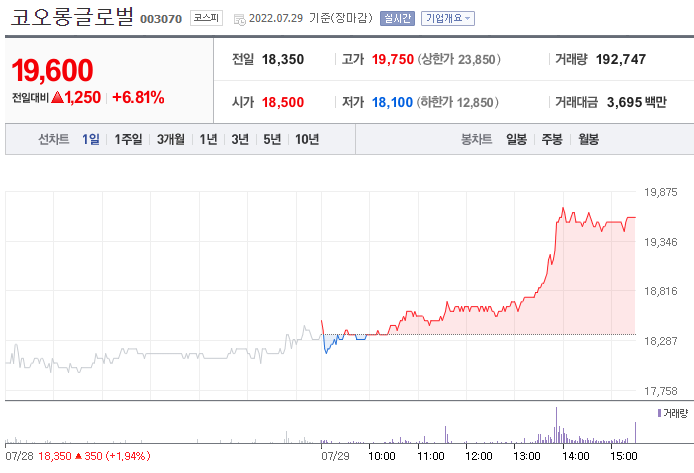Click the 코스피 market badge
694x473 pixels.
(x=206, y=18)
